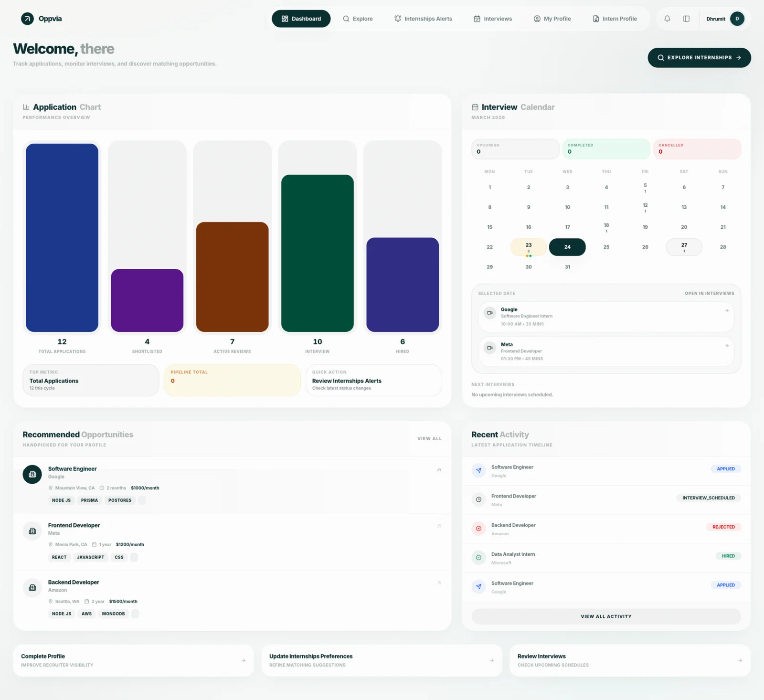Screen dimensions: 764x700
Task: Go to the Explore tab
Action: coord(358,19)
